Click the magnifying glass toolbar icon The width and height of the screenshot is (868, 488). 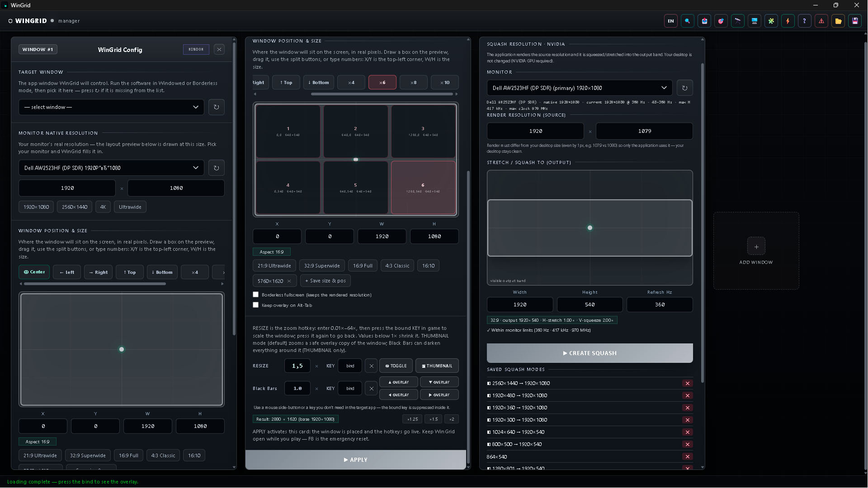click(687, 21)
